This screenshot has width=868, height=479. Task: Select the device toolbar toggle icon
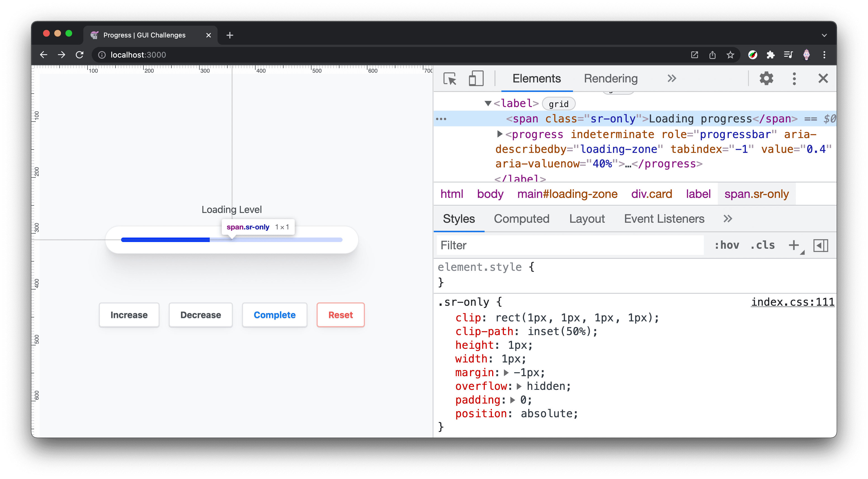tap(476, 78)
